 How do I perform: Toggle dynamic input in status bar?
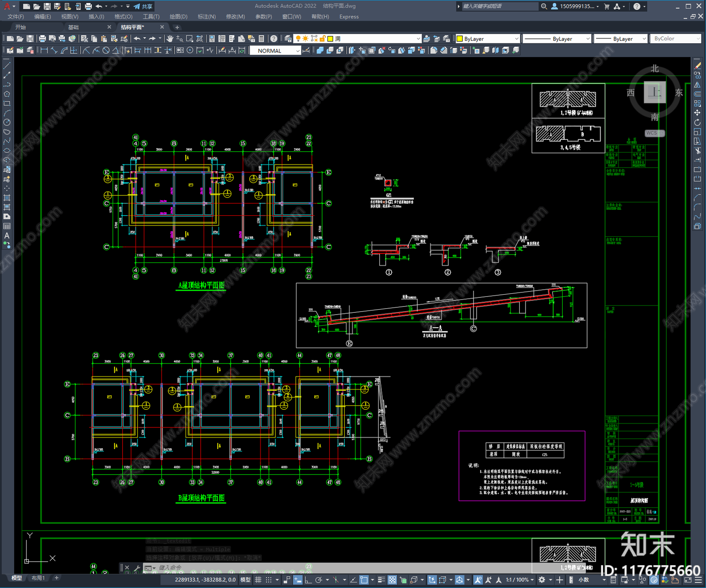tap(298, 580)
